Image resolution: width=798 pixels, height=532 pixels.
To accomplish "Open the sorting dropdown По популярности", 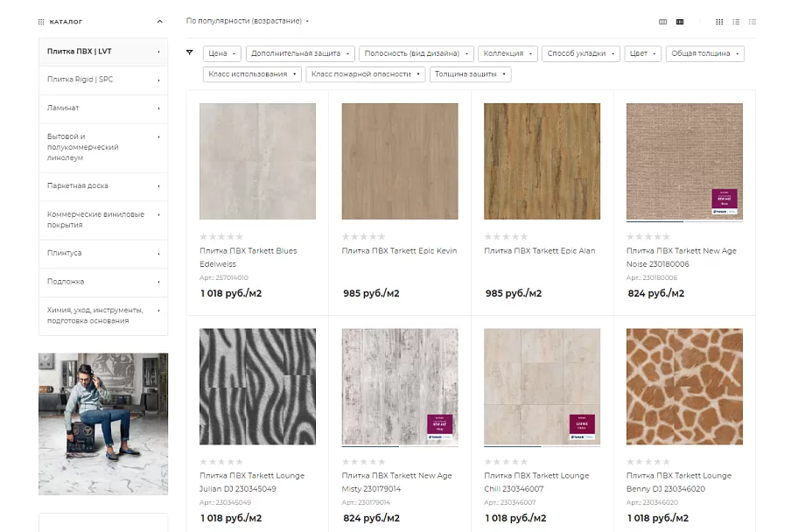I will coord(248,21).
